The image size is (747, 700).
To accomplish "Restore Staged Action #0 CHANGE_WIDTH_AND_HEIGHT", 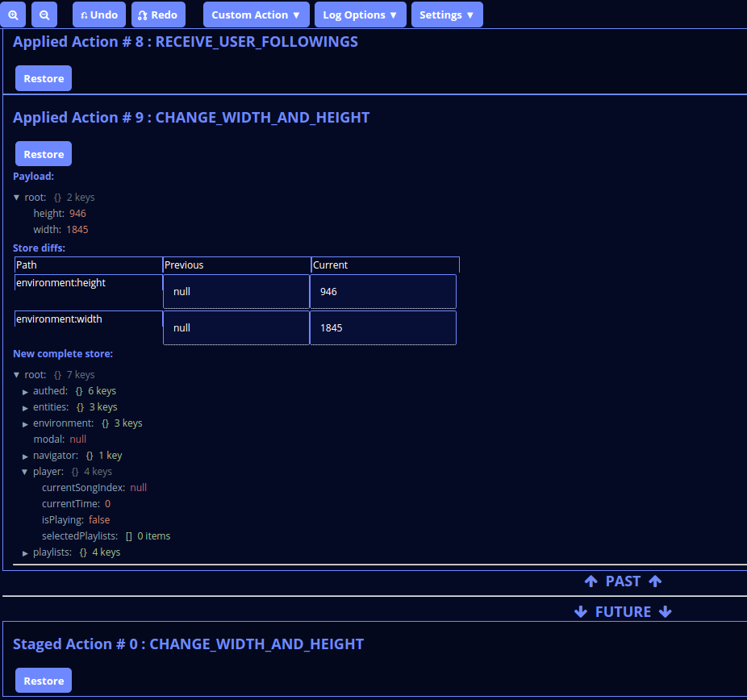I will pyautogui.click(x=43, y=680).
